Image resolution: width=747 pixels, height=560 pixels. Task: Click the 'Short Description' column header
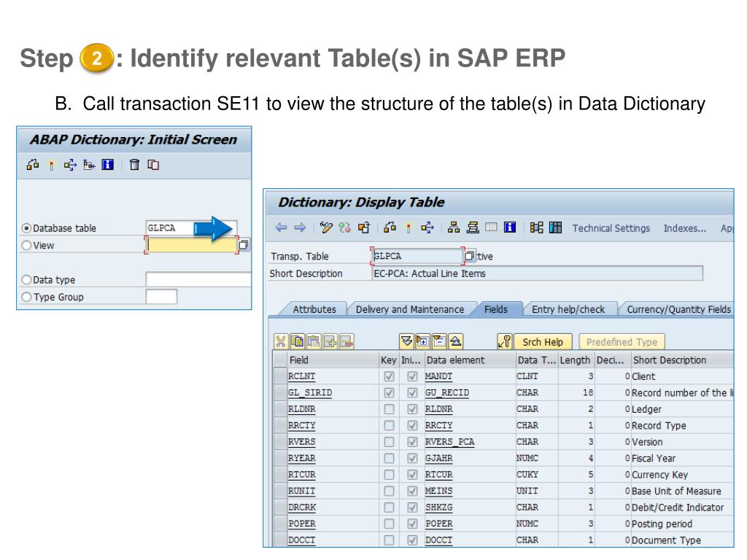670,360
